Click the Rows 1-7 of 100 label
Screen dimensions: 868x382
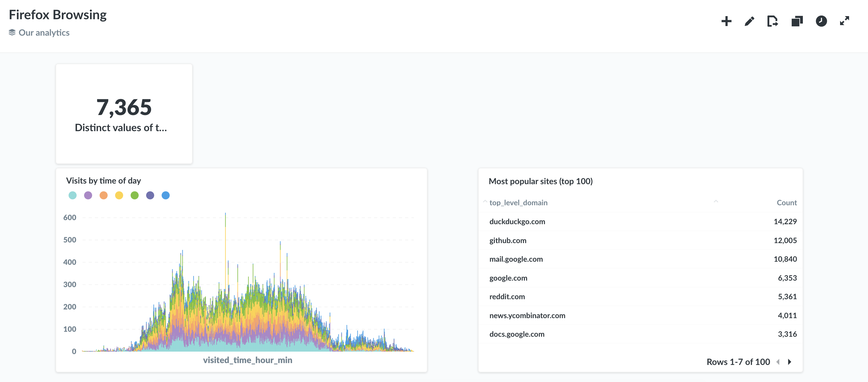point(738,362)
